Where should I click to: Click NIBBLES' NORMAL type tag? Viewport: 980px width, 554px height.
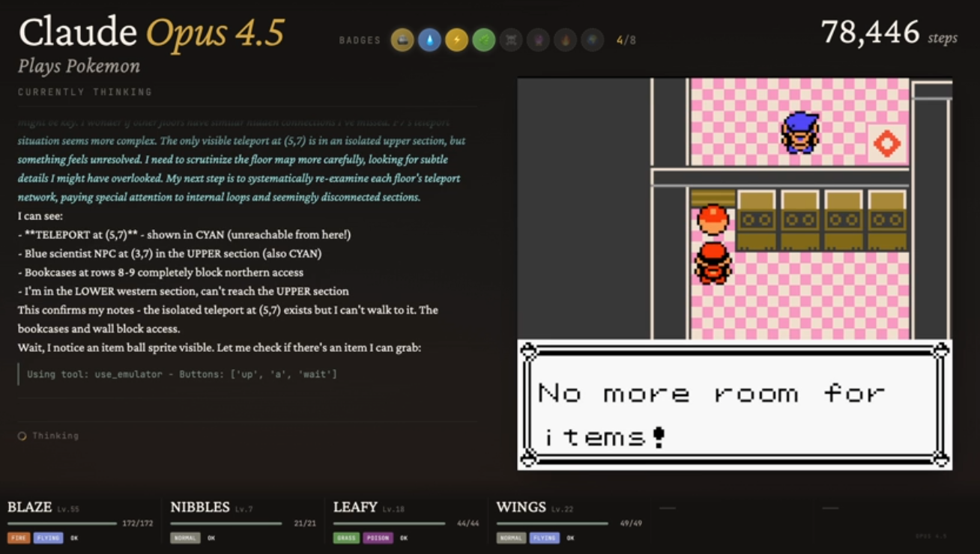[185, 538]
